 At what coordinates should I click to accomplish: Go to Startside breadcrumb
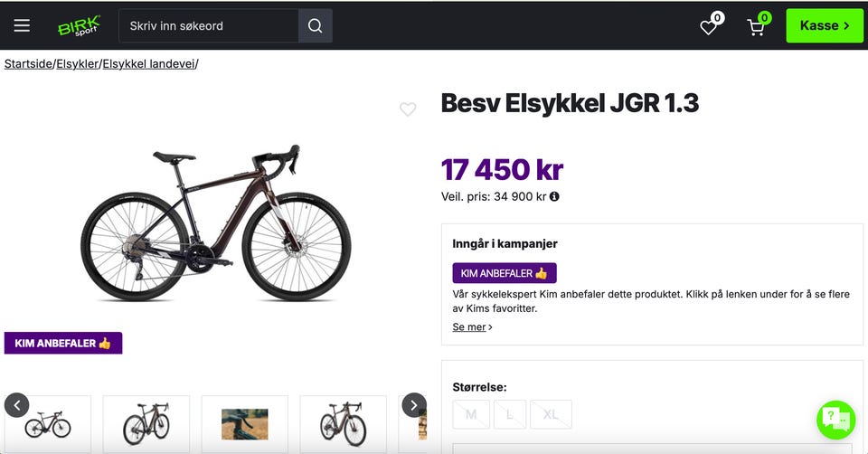click(28, 63)
